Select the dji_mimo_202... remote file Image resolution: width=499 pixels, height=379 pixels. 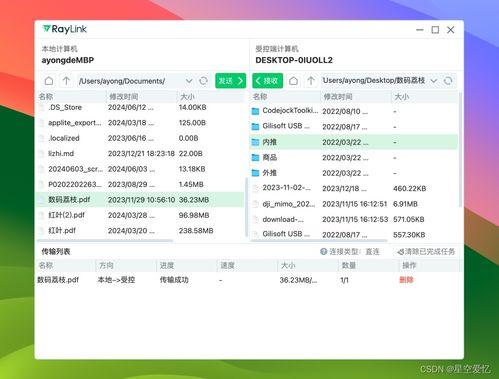354,204
